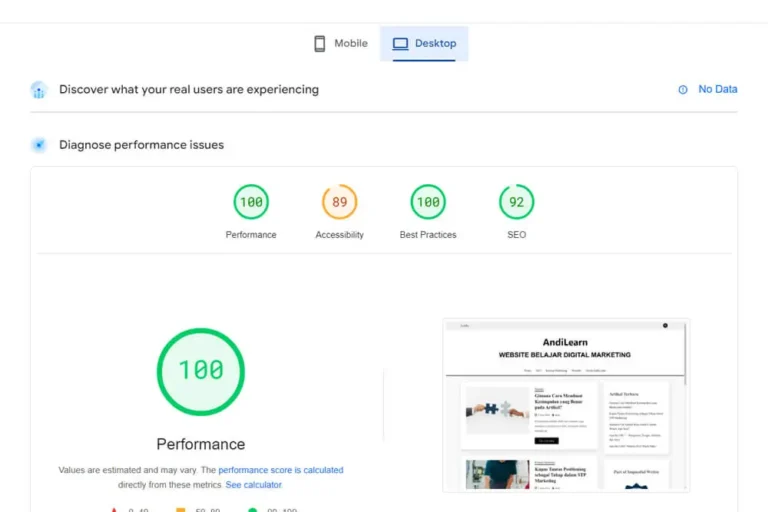The width and height of the screenshot is (768, 512).
Task: Open the See calculator link
Action: [253, 485]
